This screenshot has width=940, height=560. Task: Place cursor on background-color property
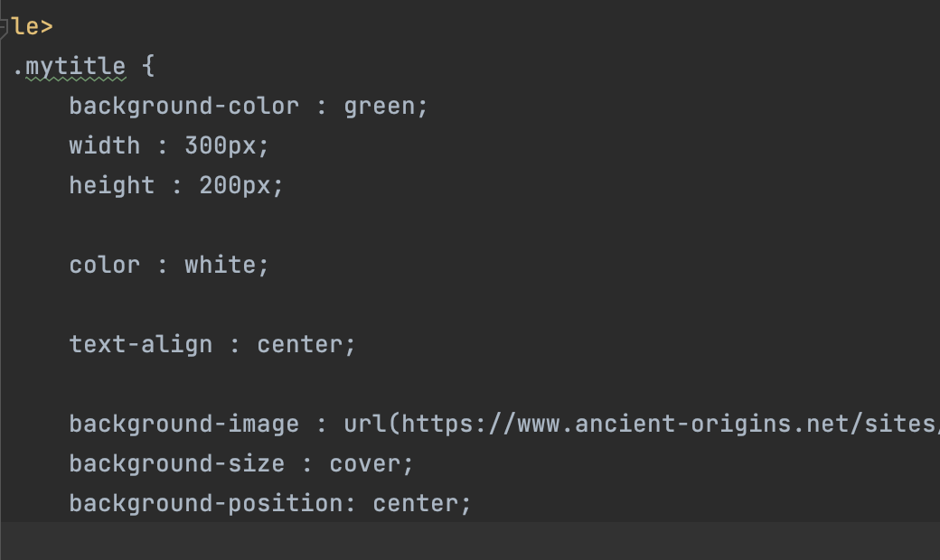click(183, 106)
